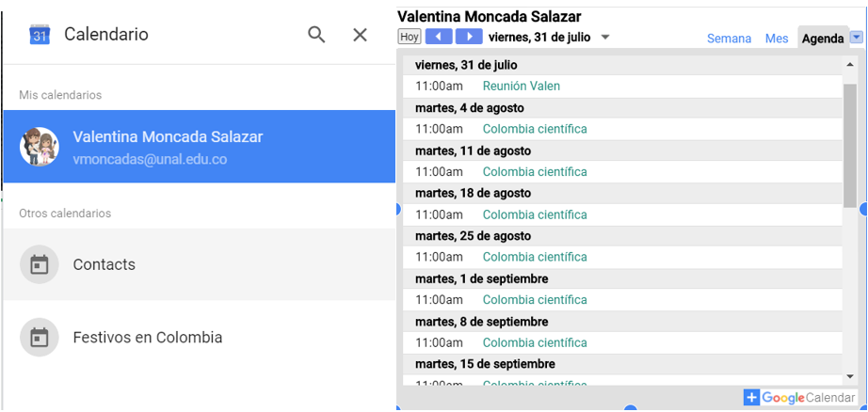This screenshot has width=868, height=412.
Task: Select Festivos en Colombia calendar icon
Action: (40, 337)
